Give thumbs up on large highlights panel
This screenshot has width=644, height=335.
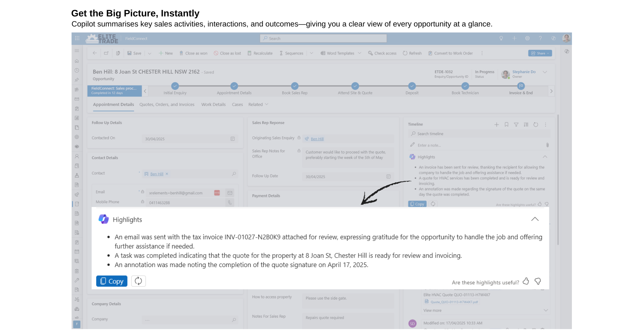(x=526, y=281)
